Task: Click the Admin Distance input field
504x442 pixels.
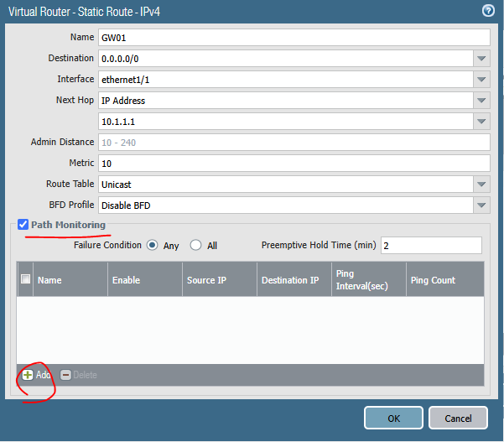Action: click(294, 143)
